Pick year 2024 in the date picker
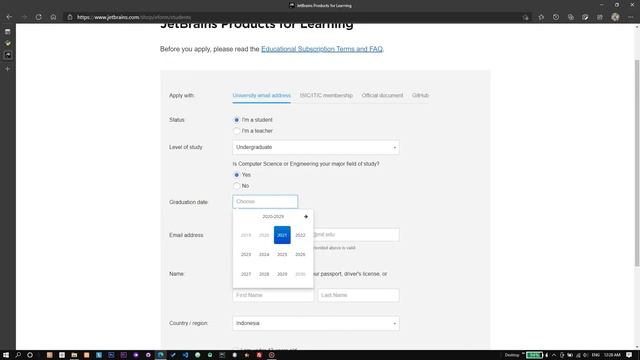 click(x=264, y=254)
